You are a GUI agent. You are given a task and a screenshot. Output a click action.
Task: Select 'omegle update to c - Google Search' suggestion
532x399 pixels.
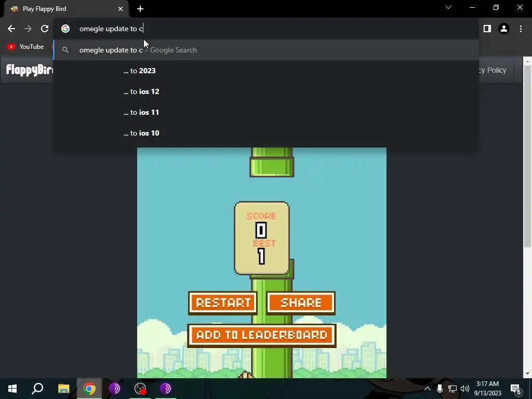click(267, 50)
